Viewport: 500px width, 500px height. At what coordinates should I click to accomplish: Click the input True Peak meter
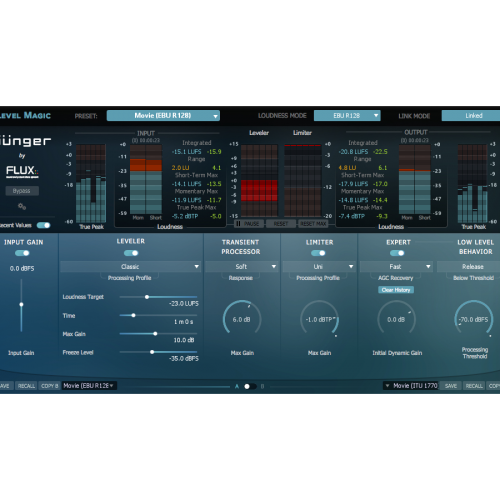click(x=91, y=183)
